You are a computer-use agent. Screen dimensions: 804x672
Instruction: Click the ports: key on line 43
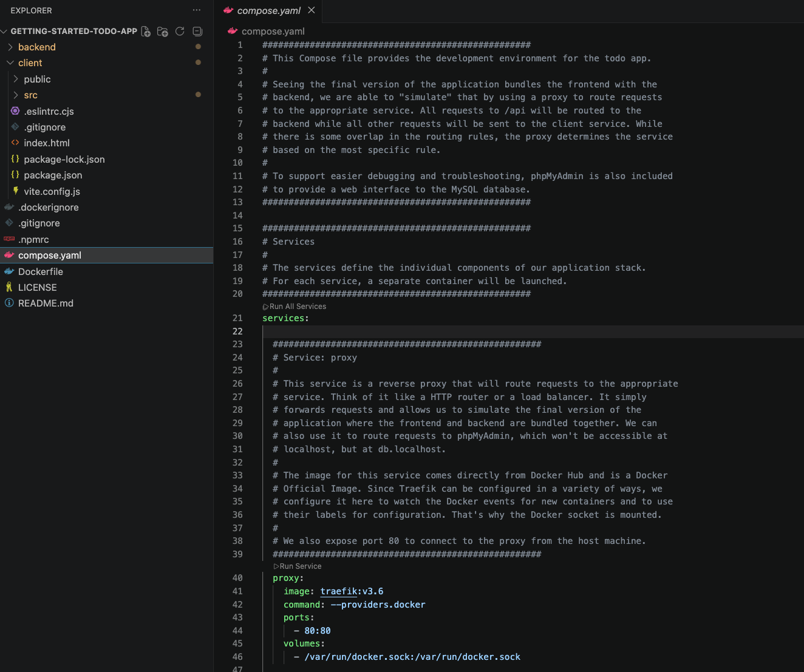[x=299, y=617]
